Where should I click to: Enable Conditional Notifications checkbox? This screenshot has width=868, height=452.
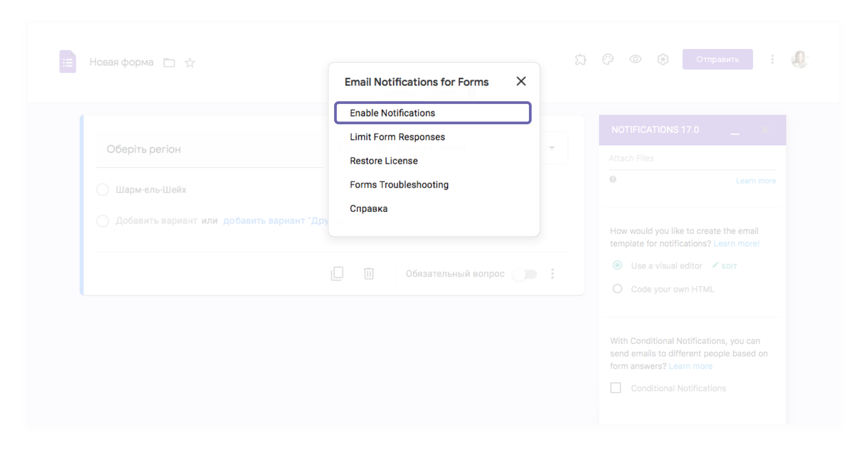616,388
